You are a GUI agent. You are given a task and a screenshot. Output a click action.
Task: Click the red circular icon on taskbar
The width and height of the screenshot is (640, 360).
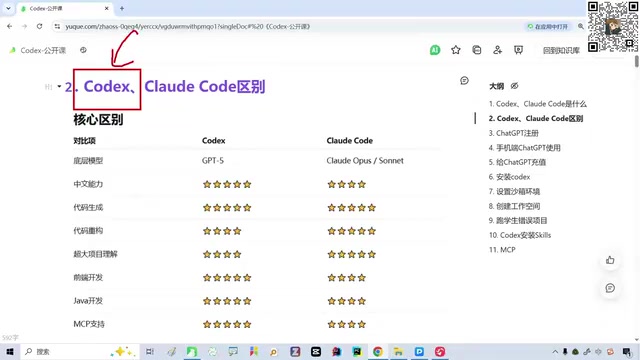pyautogui.click(x=440, y=351)
